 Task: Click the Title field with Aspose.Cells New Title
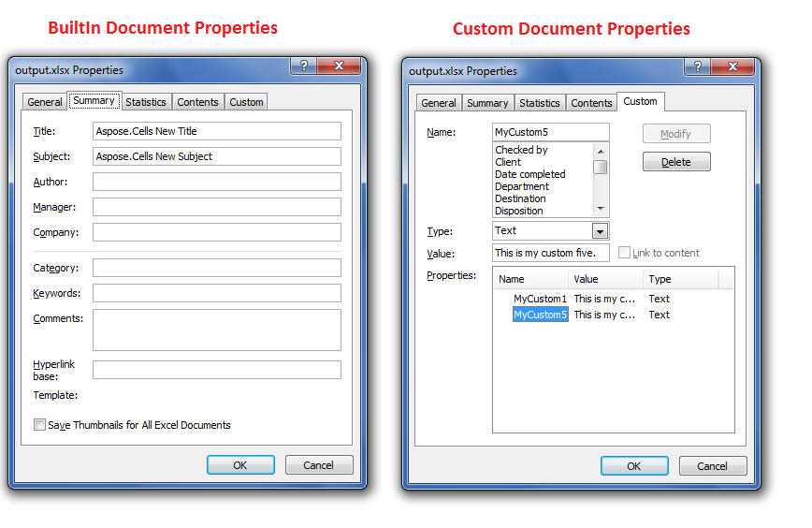(217, 131)
